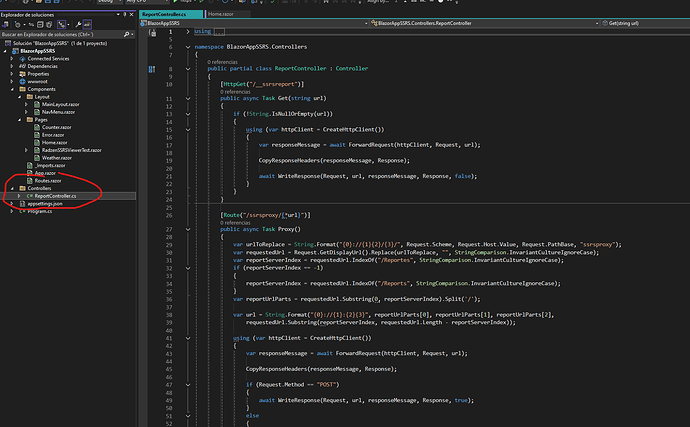Click the Controllers folder icon
The width and height of the screenshot is (690, 427).
click(22, 188)
